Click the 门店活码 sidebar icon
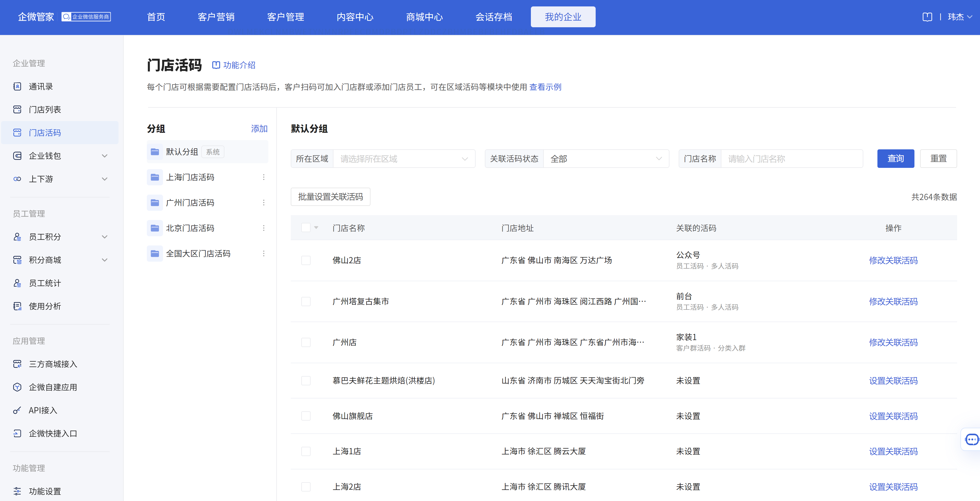Viewport: 980px width, 501px height. point(17,133)
